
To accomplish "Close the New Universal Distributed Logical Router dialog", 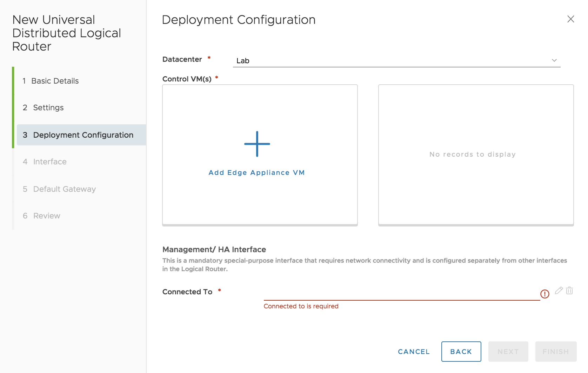I will click(571, 19).
